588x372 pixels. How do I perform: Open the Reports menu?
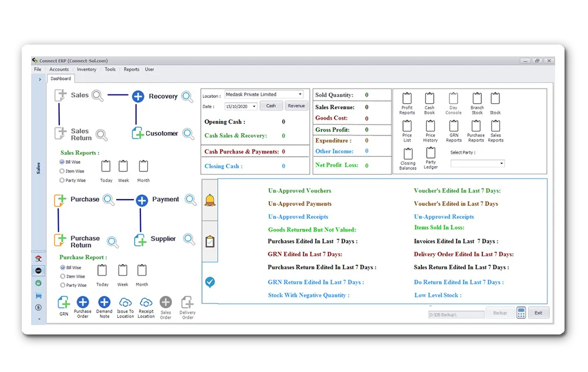pyautogui.click(x=131, y=69)
